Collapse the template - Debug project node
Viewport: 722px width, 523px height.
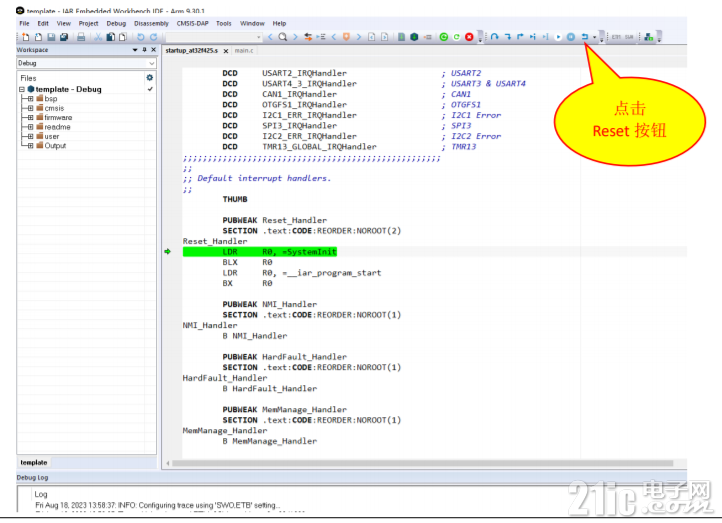pos(22,89)
